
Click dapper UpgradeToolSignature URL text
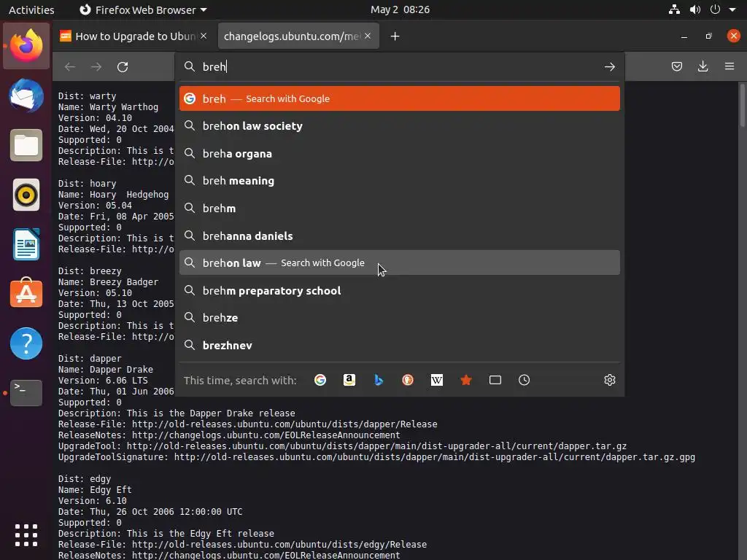[435, 457]
